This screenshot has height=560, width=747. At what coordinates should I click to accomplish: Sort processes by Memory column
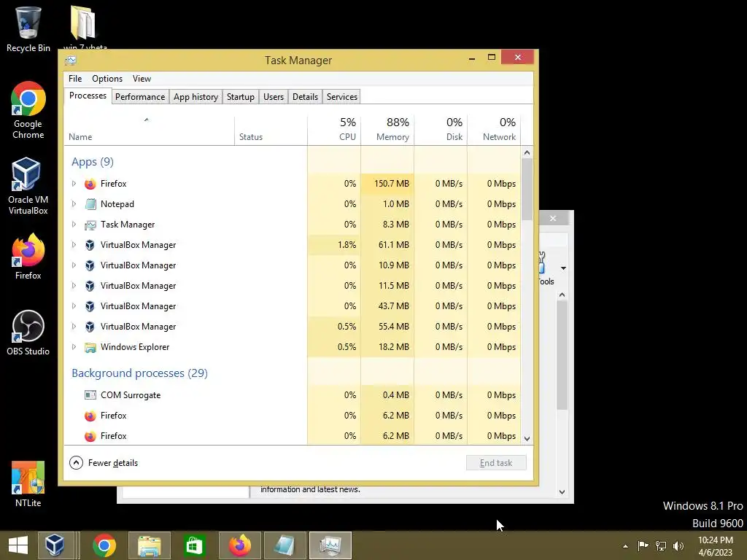pyautogui.click(x=387, y=129)
